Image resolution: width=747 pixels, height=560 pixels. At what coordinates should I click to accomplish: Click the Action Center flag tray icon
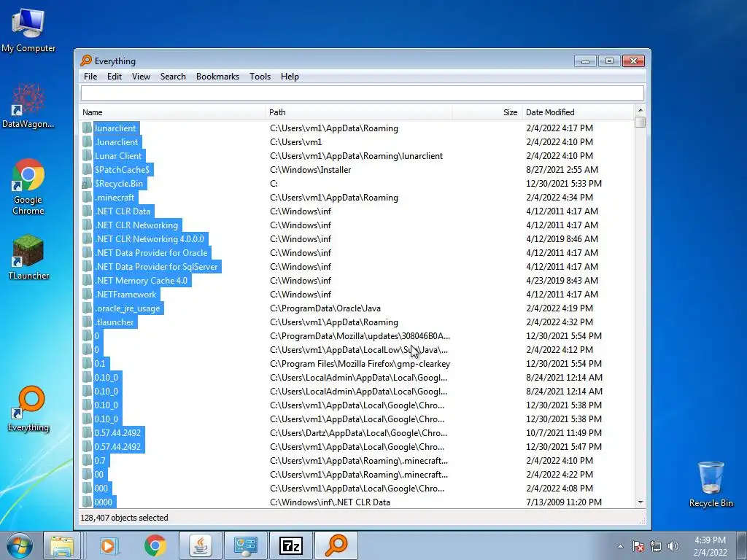(638, 546)
